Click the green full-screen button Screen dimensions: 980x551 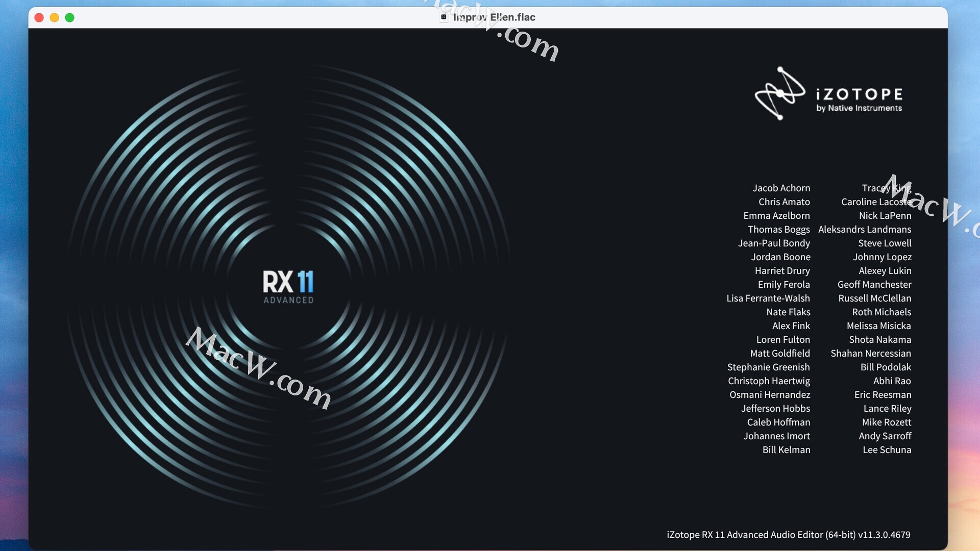tap(70, 18)
